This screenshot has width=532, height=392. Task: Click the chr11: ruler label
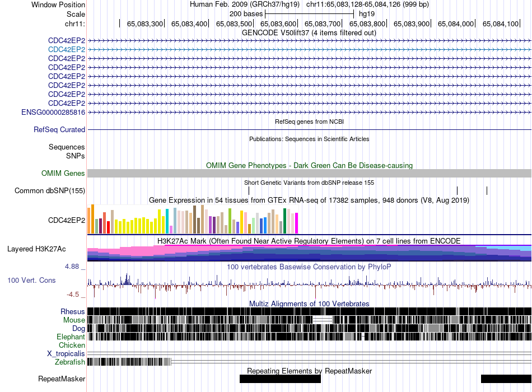75,24
